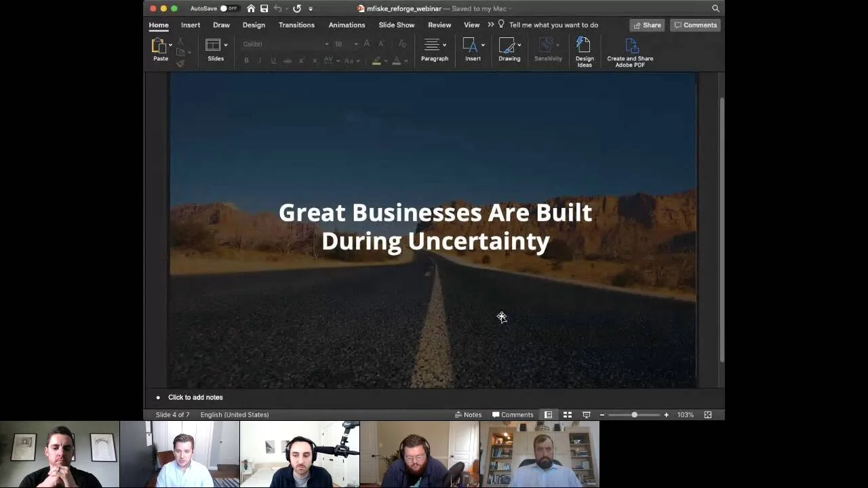Screen dimensions: 868x488
Task: Switch to Slide Sorter grid view
Action: [x=568, y=415]
